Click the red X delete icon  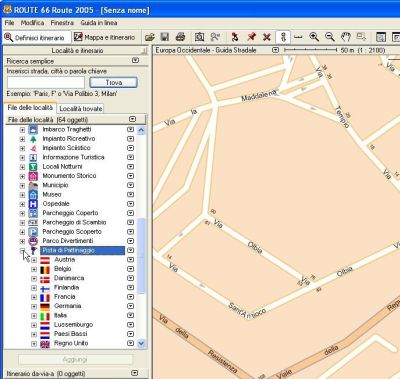click(267, 37)
